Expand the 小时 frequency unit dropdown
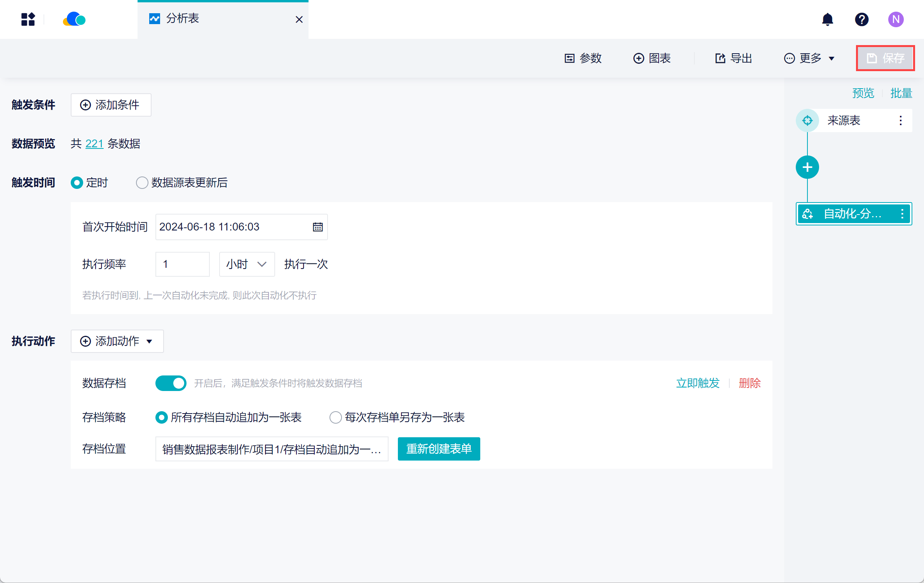 [x=247, y=264]
